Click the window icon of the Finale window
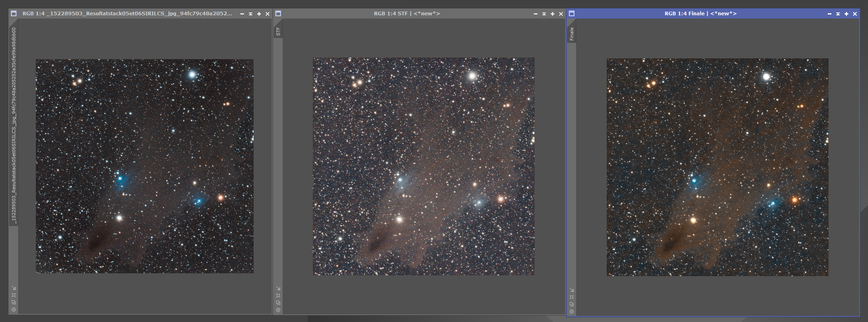868x322 pixels. pyautogui.click(x=572, y=14)
